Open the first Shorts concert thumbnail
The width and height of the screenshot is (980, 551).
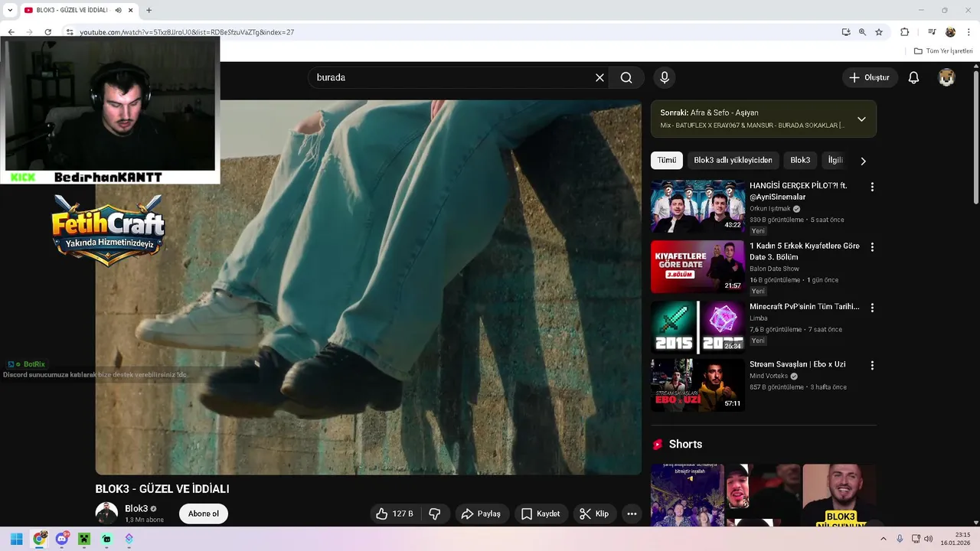(687, 495)
